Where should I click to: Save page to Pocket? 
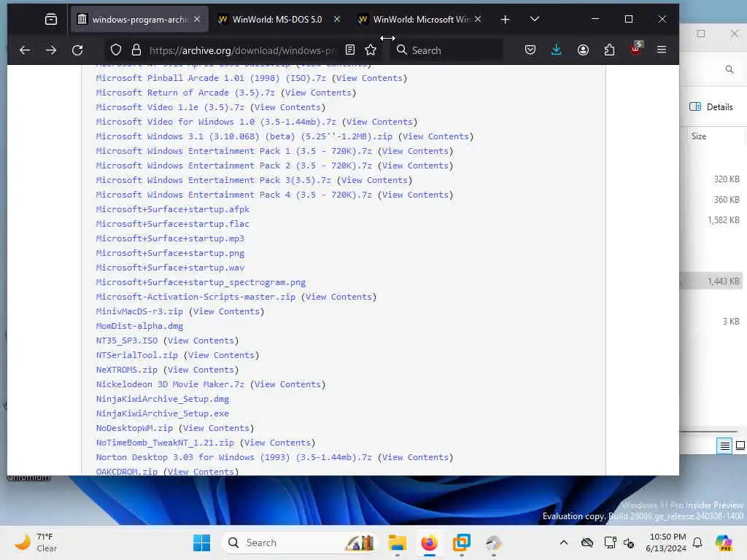tap(530, 50)
